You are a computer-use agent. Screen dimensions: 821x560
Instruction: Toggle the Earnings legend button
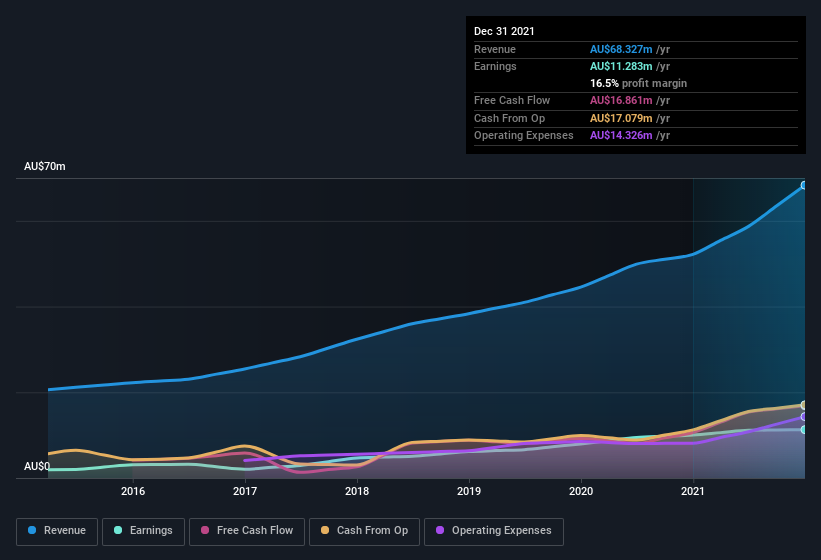pyautogui.click(x=143, y=531)
